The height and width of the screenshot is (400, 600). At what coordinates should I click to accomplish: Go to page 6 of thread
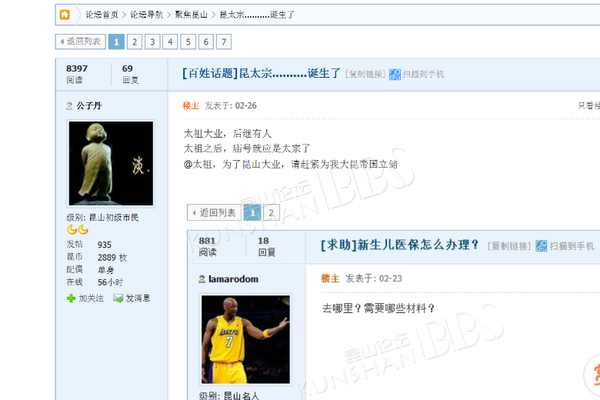[x=206, y=42]
